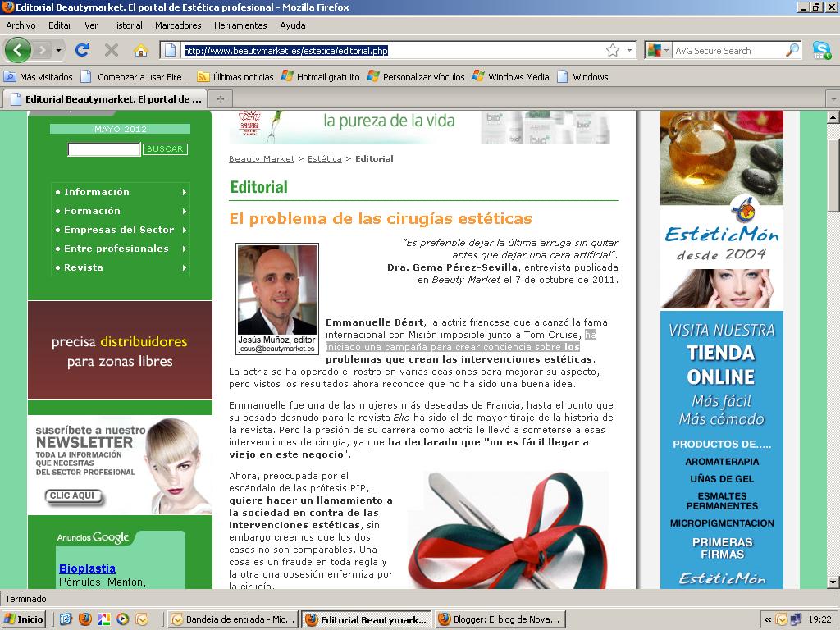This screenshot has height=630, width=840.
Task: Expand the Formación sidebar menu
Action: click(121, 211)
